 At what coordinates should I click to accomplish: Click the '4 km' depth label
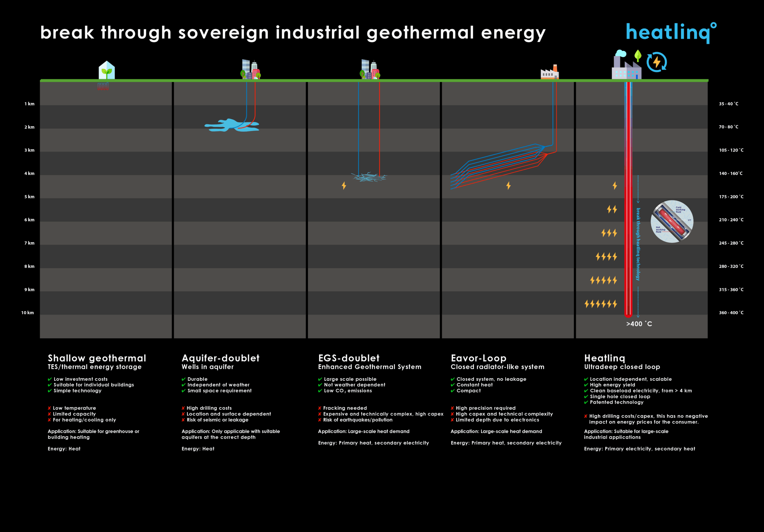pyautogui.click(x=29, y=174)
